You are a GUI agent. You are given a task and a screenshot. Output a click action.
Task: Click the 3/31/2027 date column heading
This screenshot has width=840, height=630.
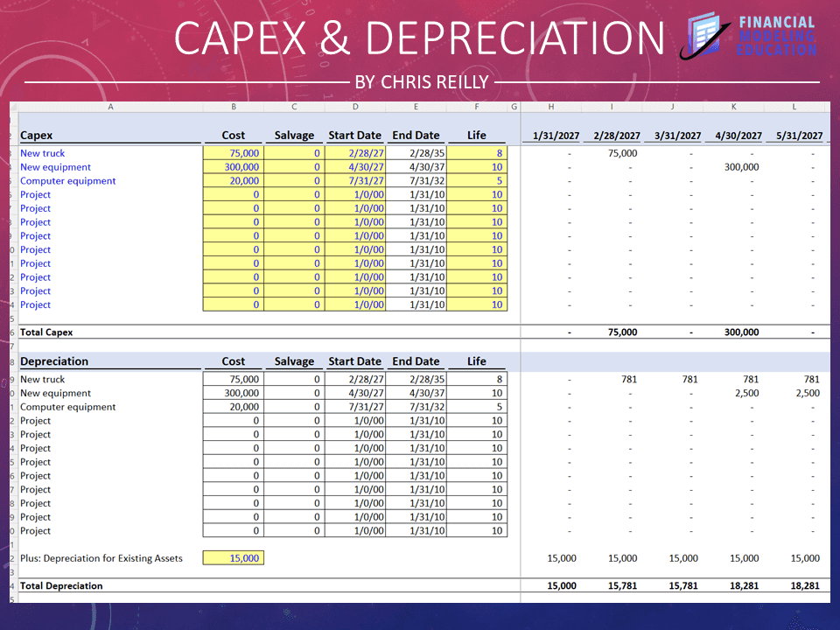click(677, 136)
